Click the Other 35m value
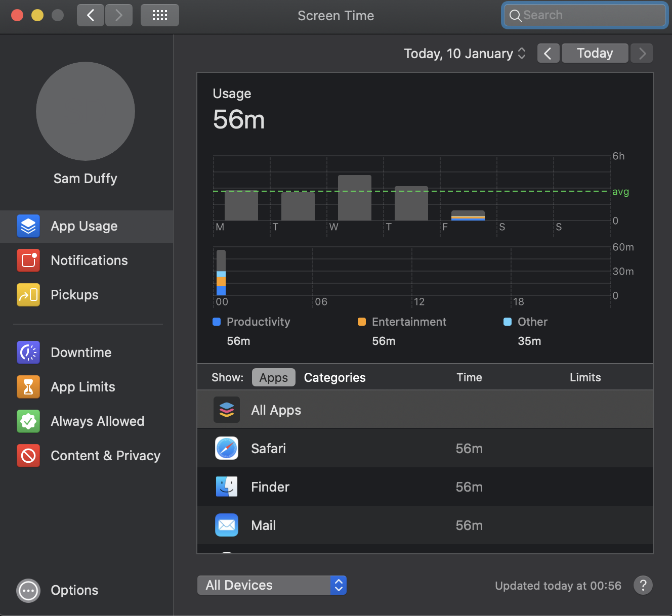Image resolution: width=672 pixels, height=616 pixels. click(x=529, y=341)
